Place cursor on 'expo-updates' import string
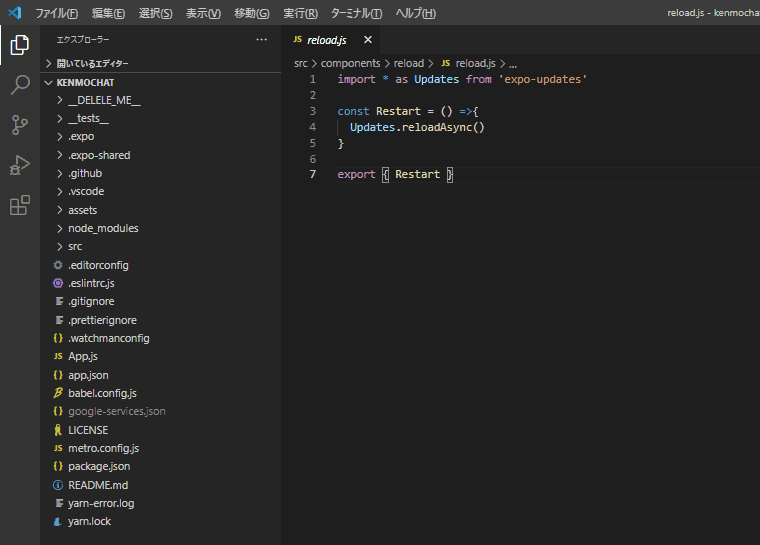 pos(542,80)
